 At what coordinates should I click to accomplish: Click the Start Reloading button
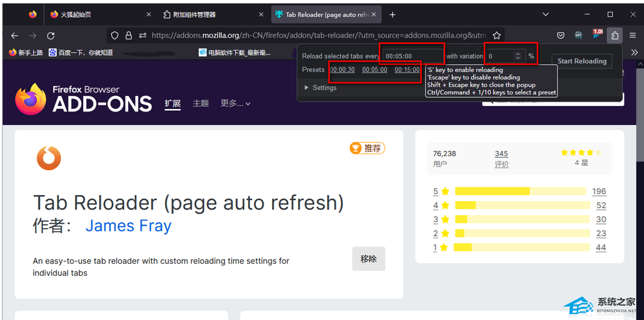[x=582, y=61]
